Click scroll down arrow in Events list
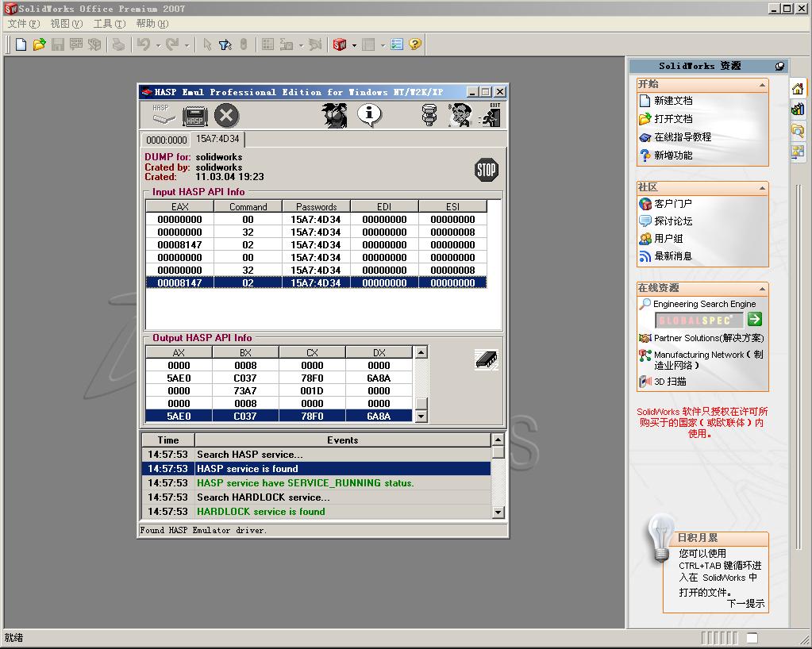The image size is (812, 649). tap(498, 512)
